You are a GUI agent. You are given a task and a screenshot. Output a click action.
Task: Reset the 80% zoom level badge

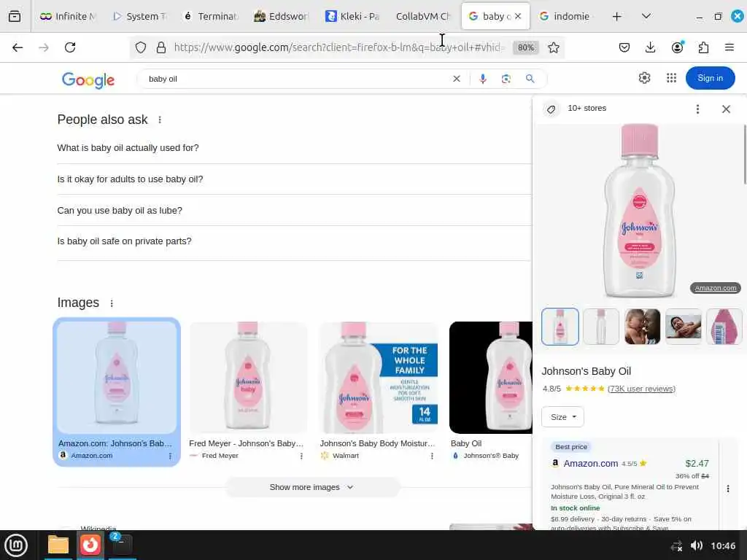[525, 47]
